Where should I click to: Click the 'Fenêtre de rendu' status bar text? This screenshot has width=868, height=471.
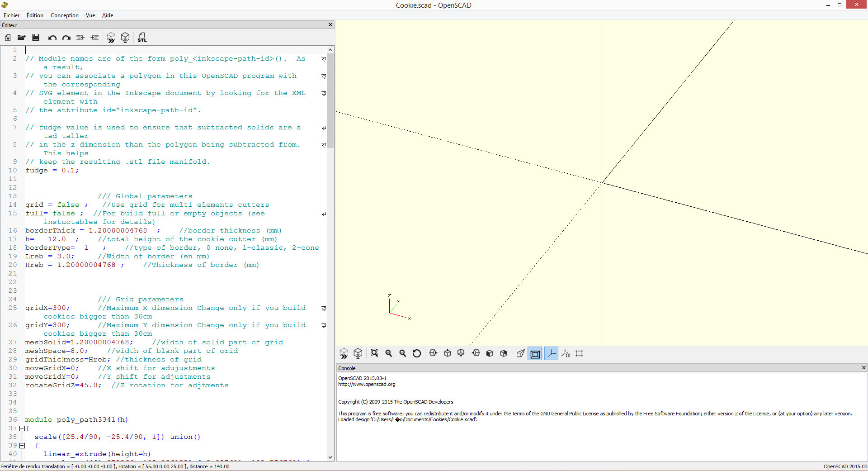click(115, 466)
